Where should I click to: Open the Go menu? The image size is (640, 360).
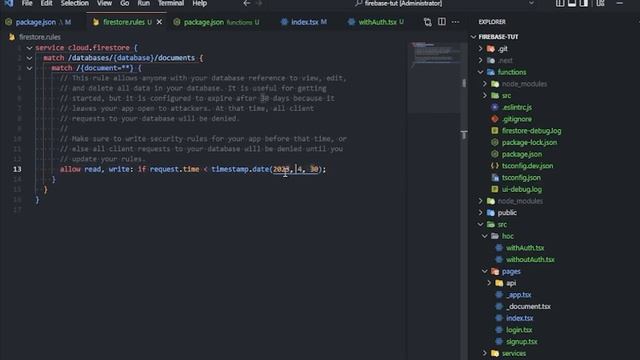pos(124,3)
